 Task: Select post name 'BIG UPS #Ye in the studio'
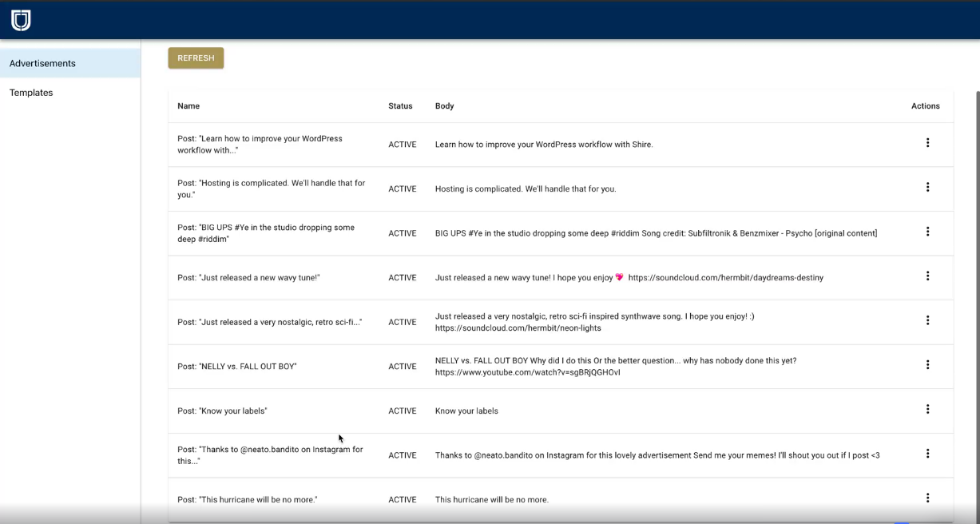pos(266,233)
